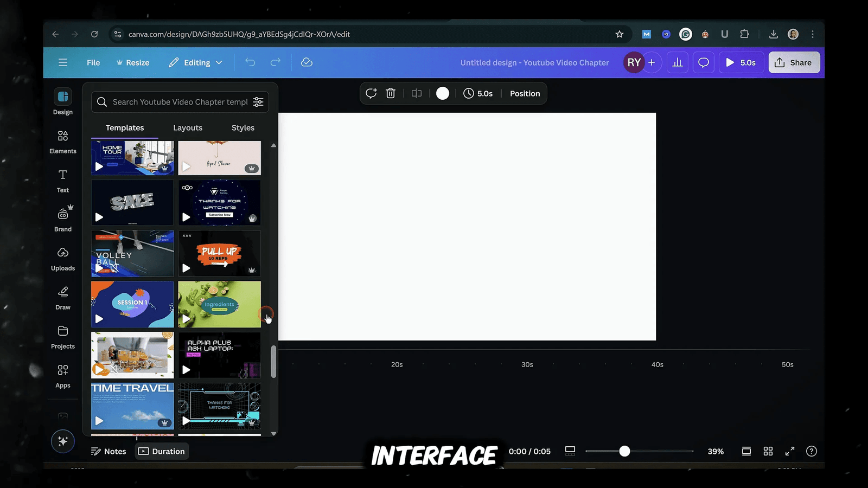This screenshot has width=868, height=488.
Task: Switch to the Styles tab
Action: pyautogui.click(x=242, y=127)
